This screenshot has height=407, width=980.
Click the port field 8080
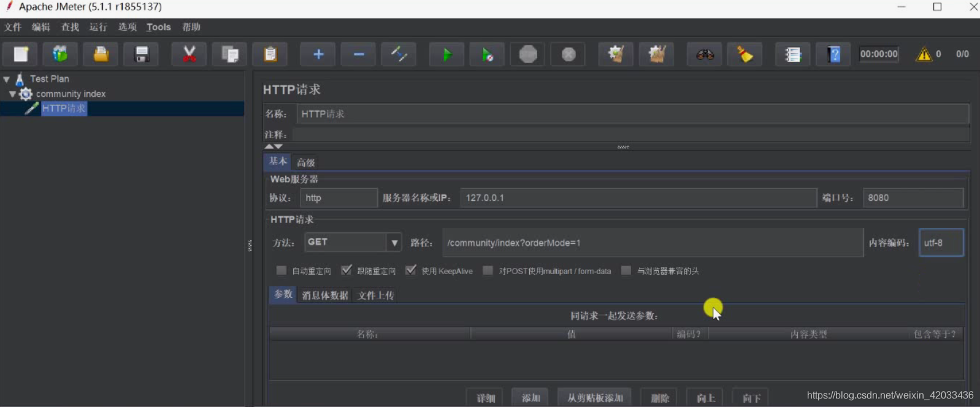click(x=913, y=198)
